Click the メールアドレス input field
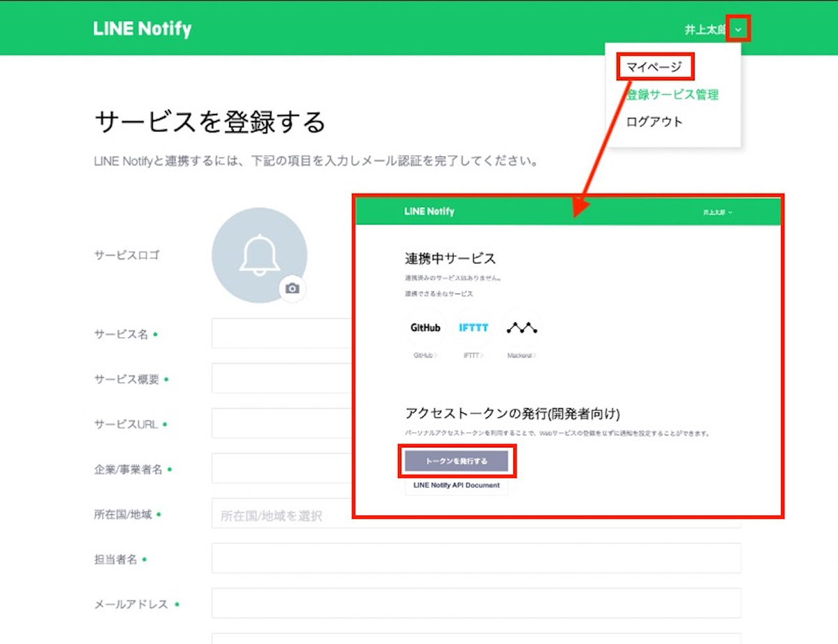Viewport: 838px width, 644px height. (x=476, y=603)
